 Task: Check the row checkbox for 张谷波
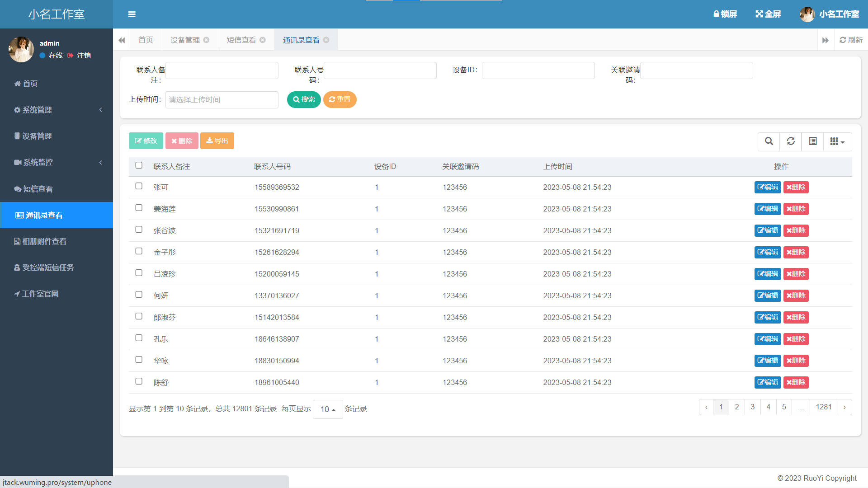(139, 230)
